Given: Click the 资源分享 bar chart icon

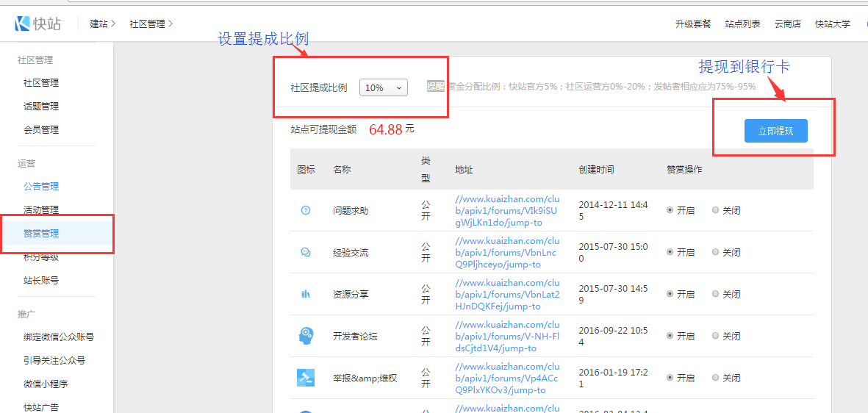Looking at the screenshot, I should point(306,294).
